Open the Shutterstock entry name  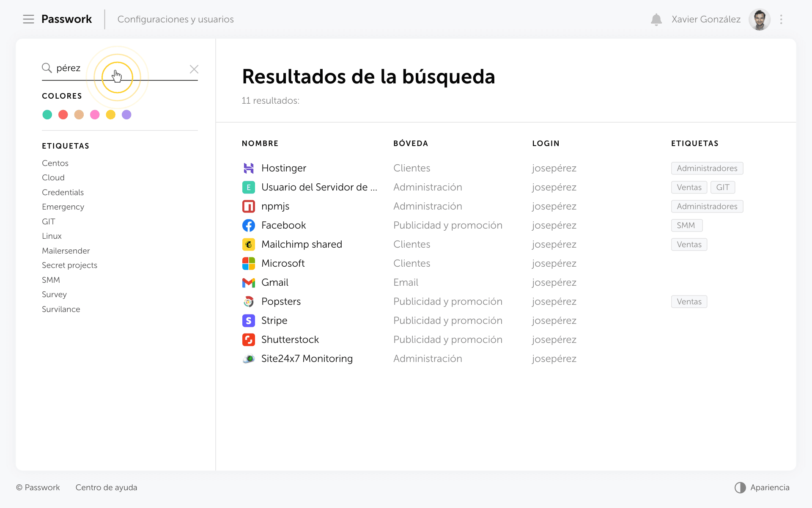pyautogui.click(x=290, y=340)
